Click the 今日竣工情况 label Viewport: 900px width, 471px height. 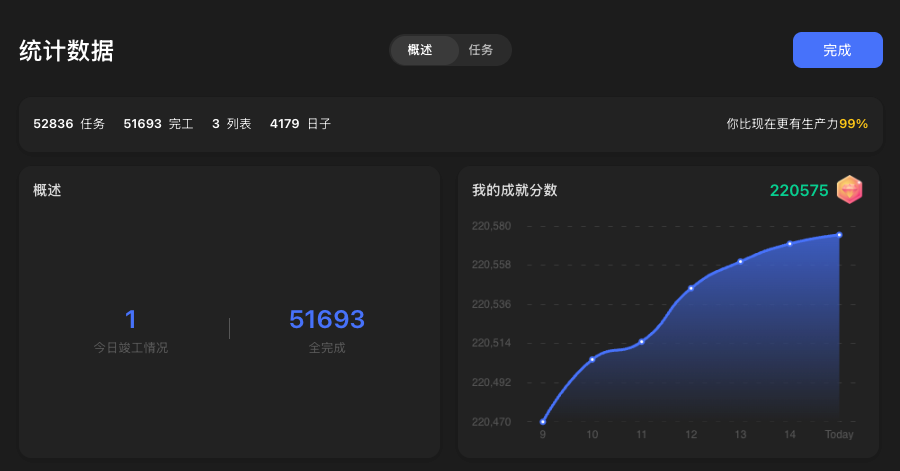click(131, 348)
